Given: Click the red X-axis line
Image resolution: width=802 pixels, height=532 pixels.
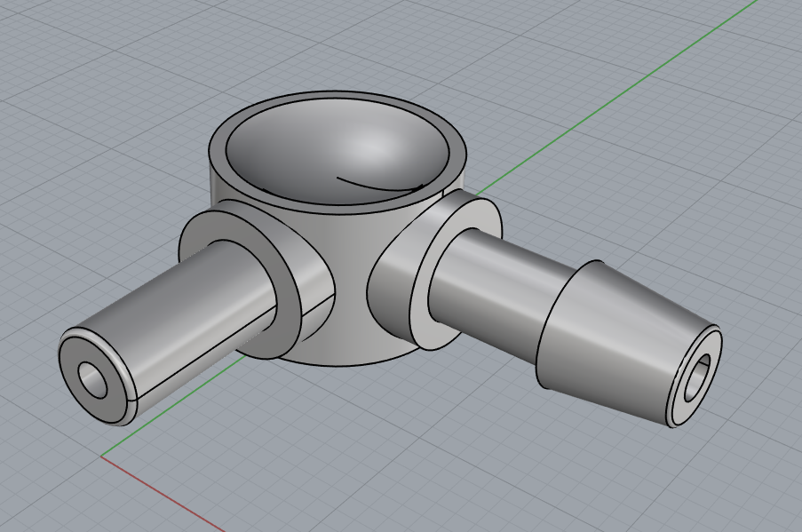Looking at the screenshot, I should [x=163, y=494].
